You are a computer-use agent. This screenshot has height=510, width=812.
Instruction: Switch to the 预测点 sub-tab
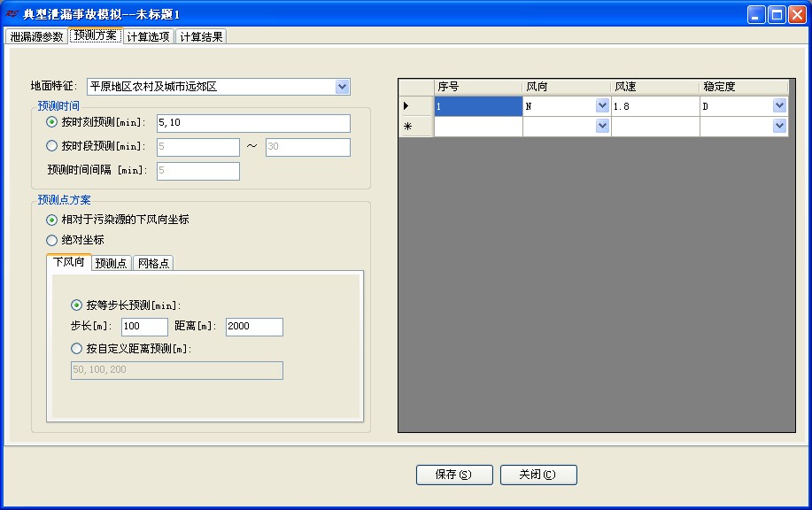click(112, 263)
